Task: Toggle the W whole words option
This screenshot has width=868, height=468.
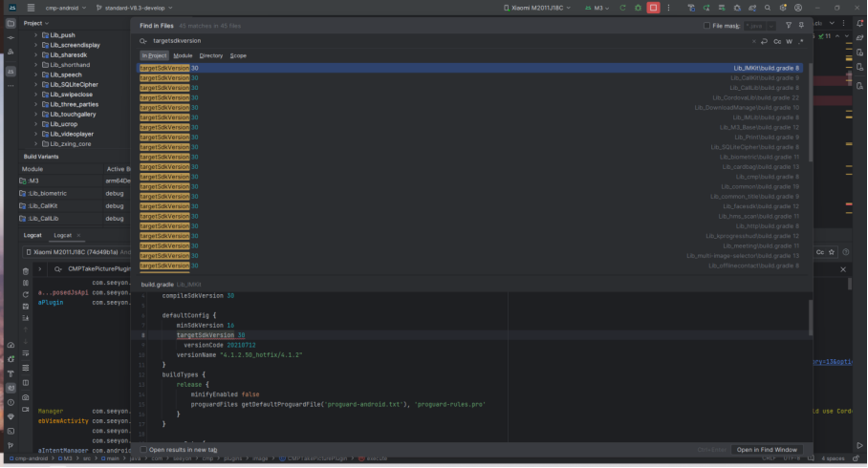Action: [789, 41]
